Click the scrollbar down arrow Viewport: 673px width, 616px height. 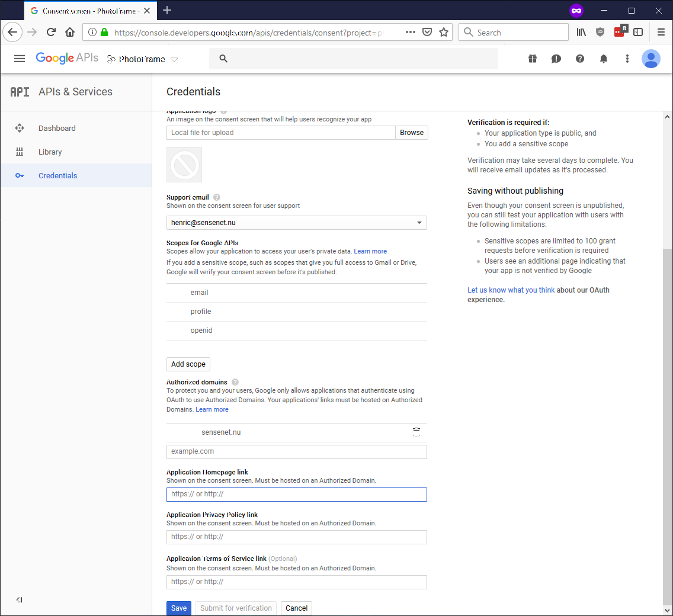click(667, 611)
